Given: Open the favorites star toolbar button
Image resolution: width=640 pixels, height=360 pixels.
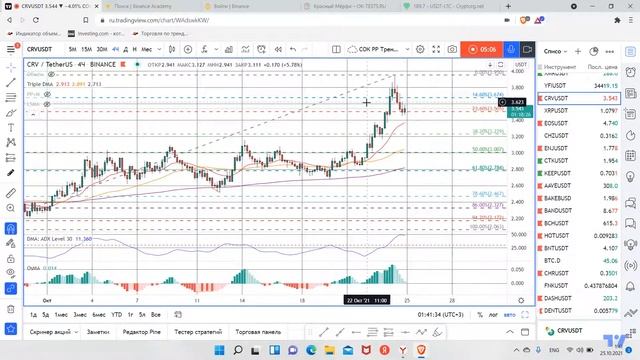Looking at the screenshot, I should click(x=11, y=329).
